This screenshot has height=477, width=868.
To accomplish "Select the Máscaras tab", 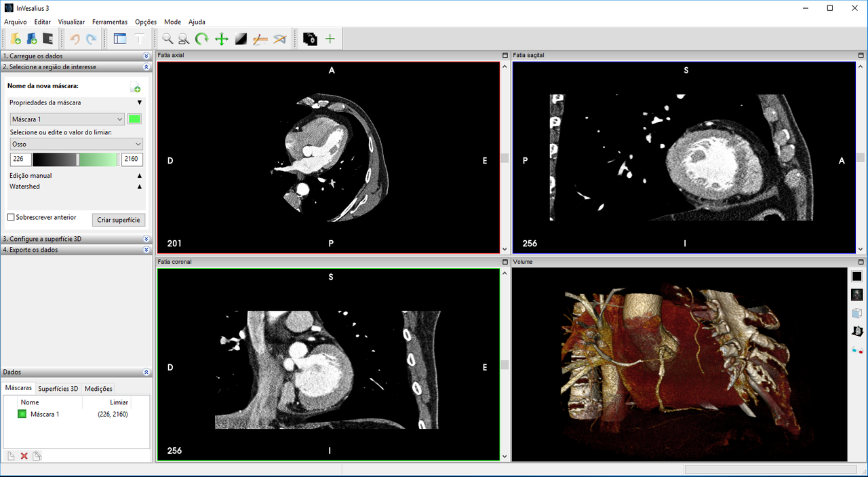I will point(18,388).
